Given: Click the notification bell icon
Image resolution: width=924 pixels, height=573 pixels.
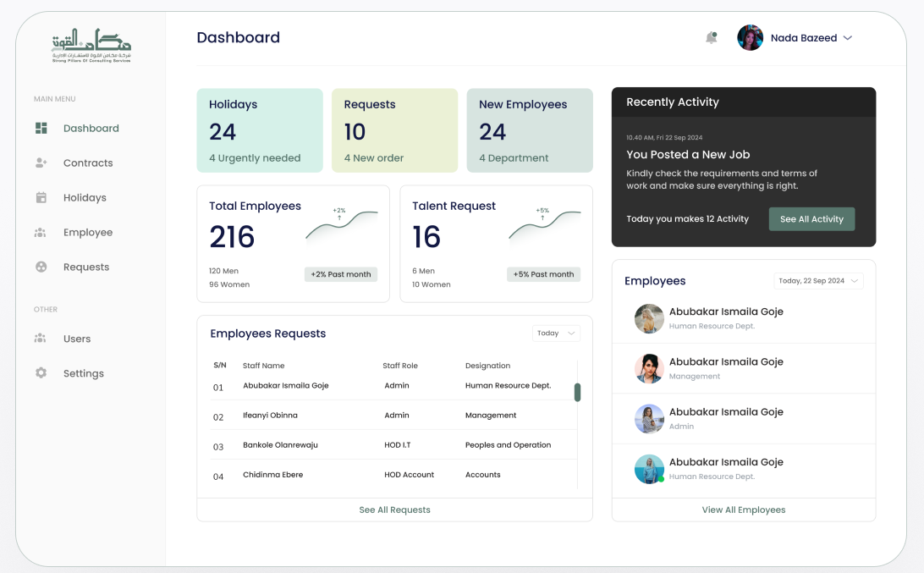Looking at the screenshot, I should click(711, 38).
